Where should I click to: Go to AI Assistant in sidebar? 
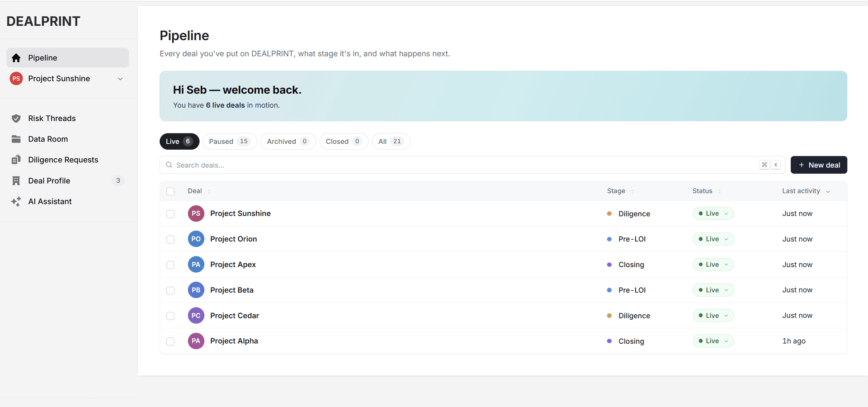pyautogui.click(x=67, y=202)
